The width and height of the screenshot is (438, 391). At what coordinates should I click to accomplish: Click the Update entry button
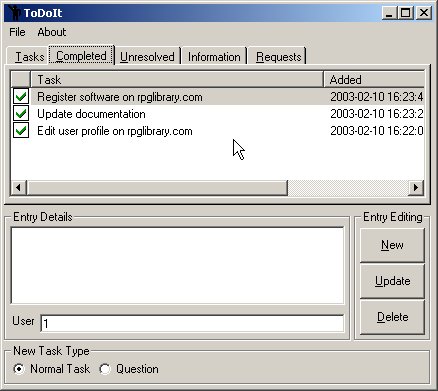(x=392, y=281)
